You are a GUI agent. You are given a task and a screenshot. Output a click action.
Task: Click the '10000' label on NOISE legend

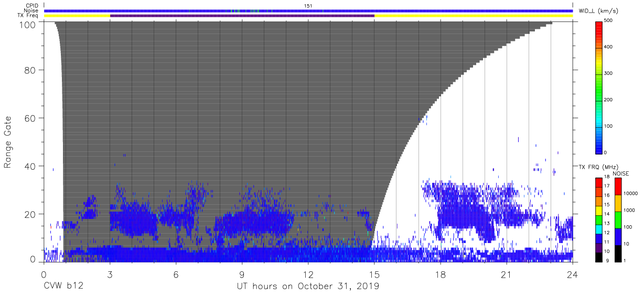click(x=632, y=193)
